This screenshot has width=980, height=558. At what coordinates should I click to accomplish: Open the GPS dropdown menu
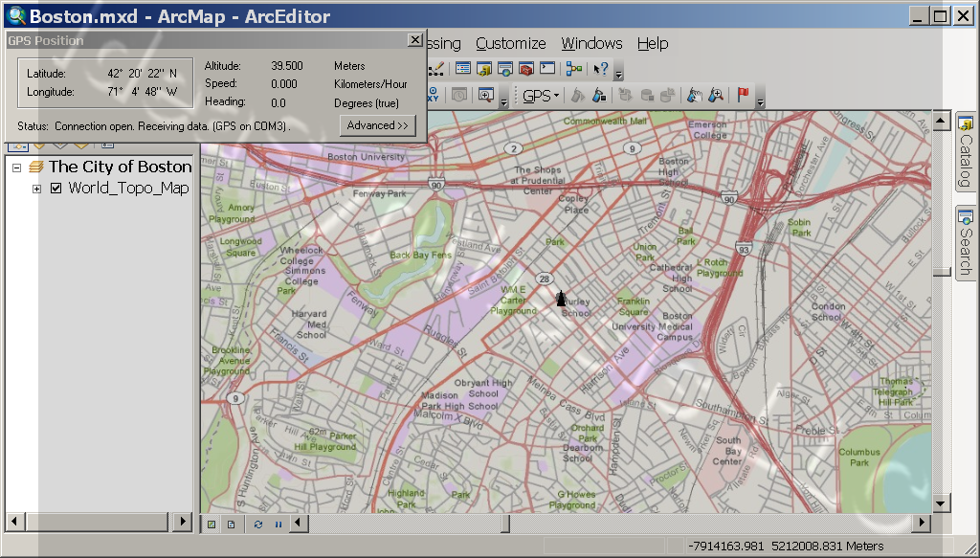[541, 96]
